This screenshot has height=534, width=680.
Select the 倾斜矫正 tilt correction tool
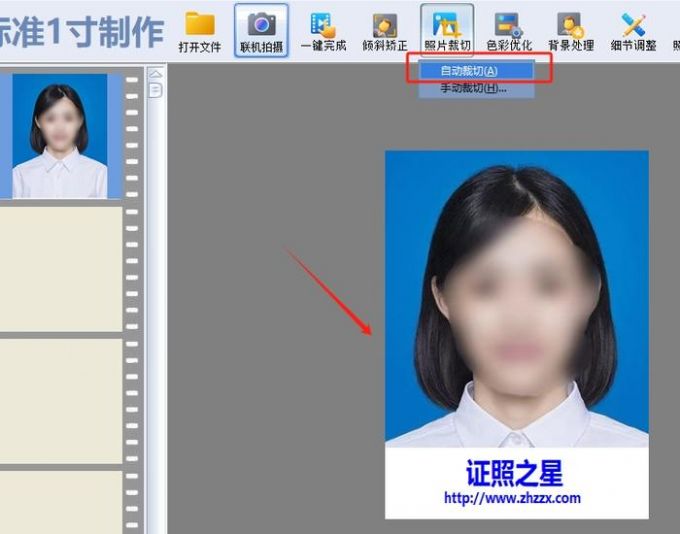coord(384,30)
